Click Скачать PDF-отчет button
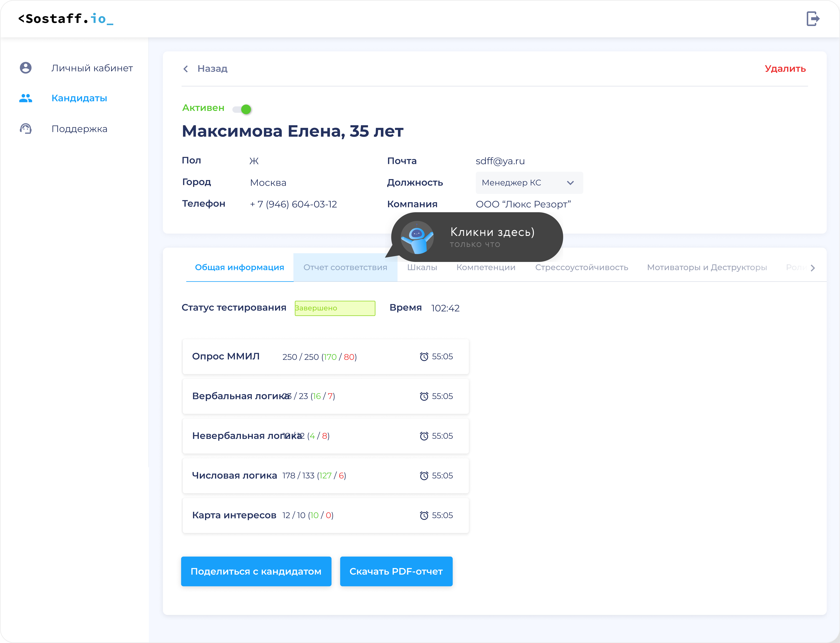840x643 pixels. click(396, 571)
